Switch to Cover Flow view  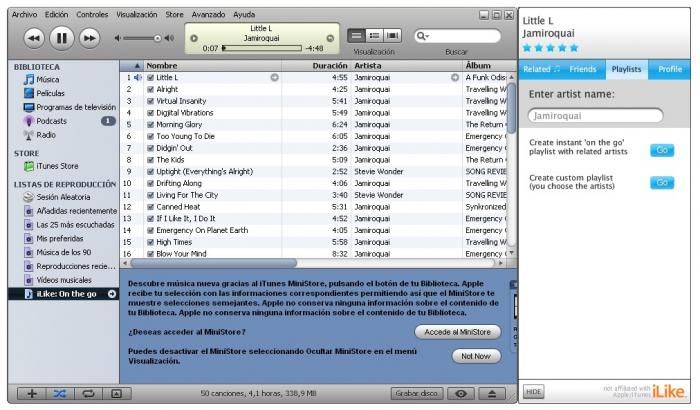click(392, 36)
